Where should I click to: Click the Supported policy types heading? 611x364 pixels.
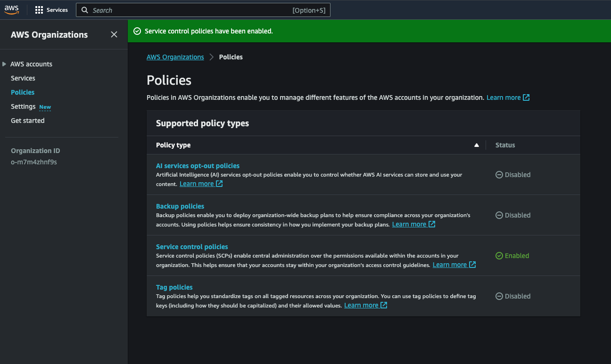[202, 123]
